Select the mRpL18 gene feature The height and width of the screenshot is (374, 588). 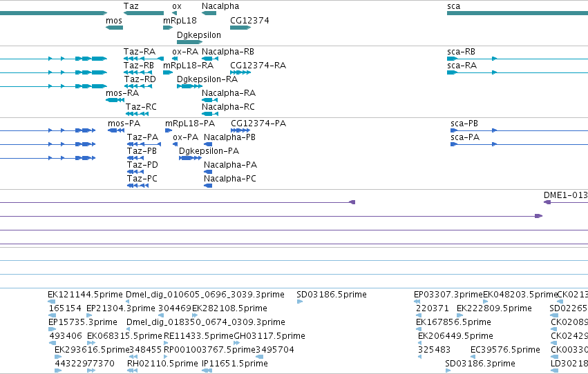coord(168,28)
